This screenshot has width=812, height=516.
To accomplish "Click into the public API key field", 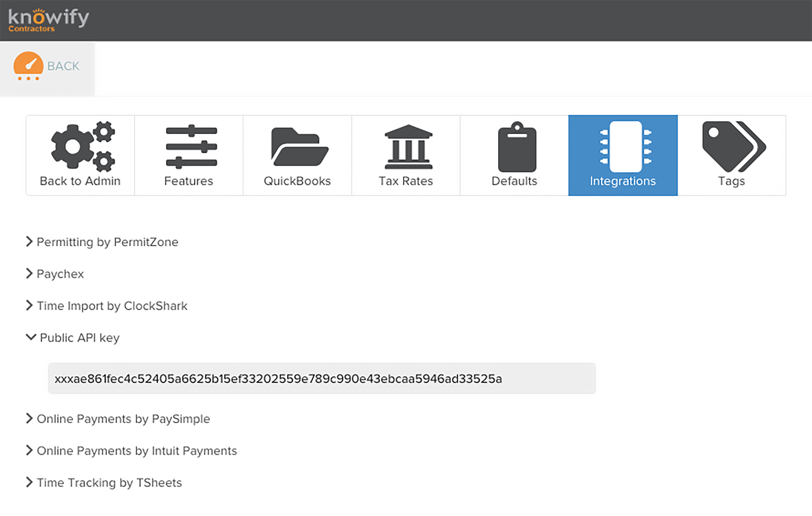I will point(322,379).
